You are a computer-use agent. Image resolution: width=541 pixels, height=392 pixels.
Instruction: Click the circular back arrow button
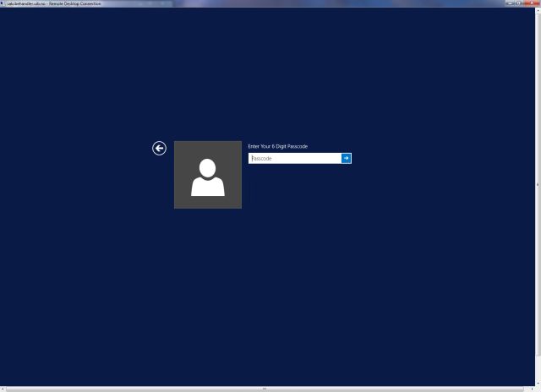pos(159,149)
